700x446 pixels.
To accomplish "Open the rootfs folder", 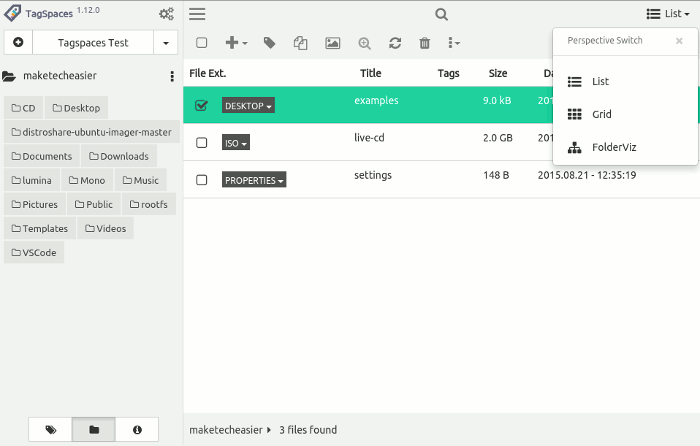I will (x=149, y=204).
